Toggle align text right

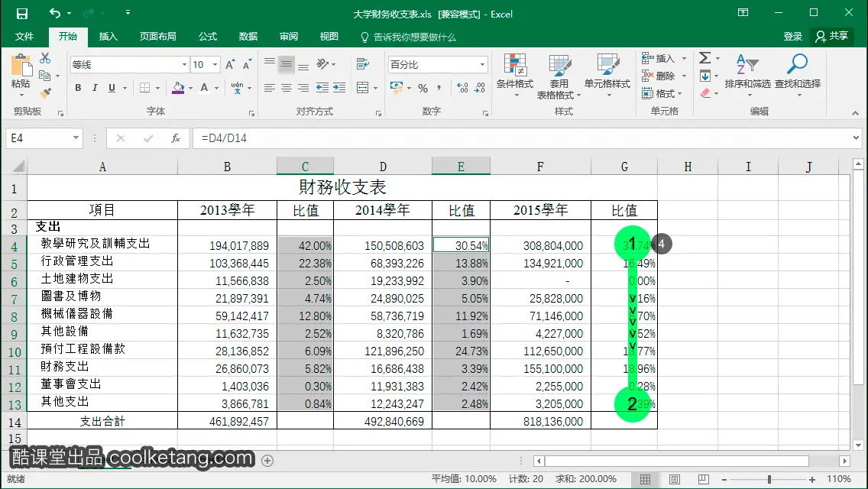[303, 88]
